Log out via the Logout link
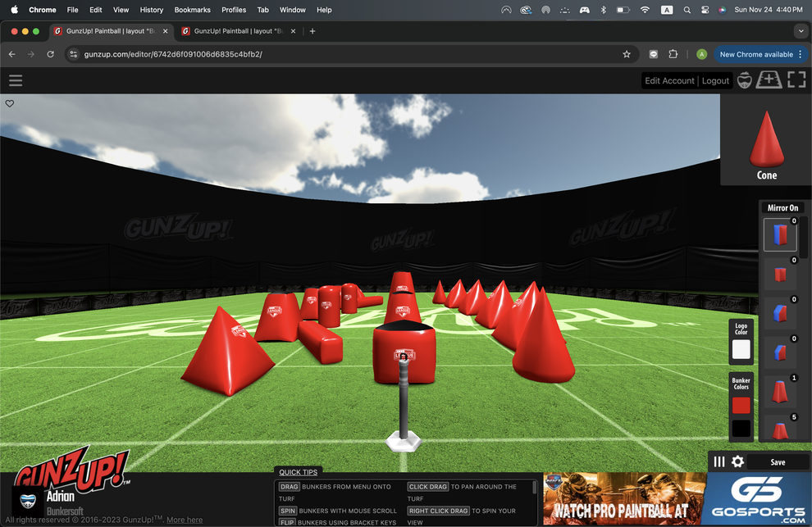Viewport: 812px width, 527px height. 715,81
